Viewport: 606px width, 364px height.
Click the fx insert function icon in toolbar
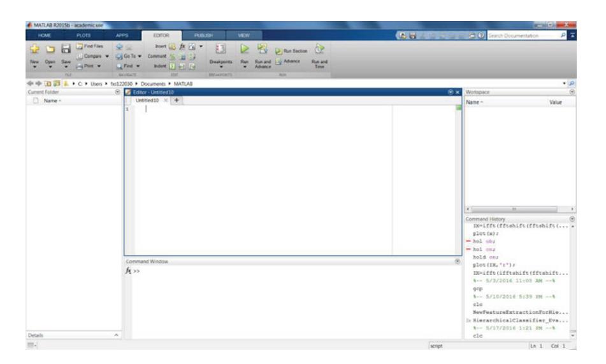[182, 46]
